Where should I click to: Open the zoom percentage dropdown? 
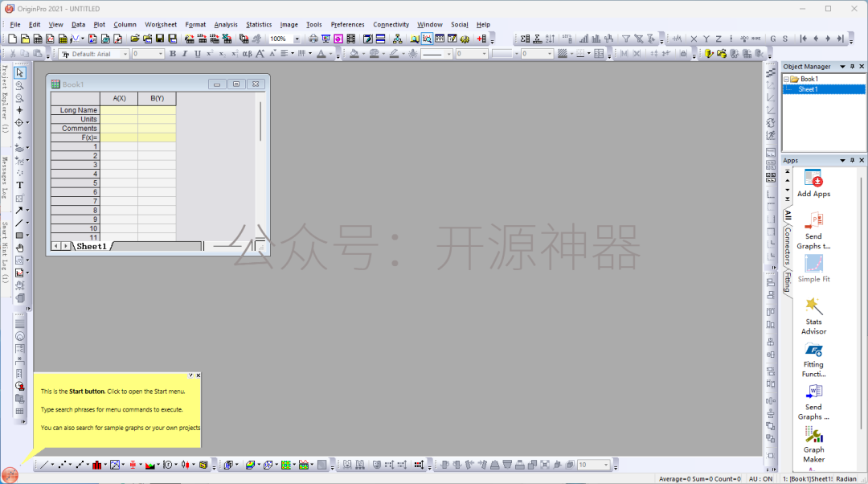pos(297,39)
